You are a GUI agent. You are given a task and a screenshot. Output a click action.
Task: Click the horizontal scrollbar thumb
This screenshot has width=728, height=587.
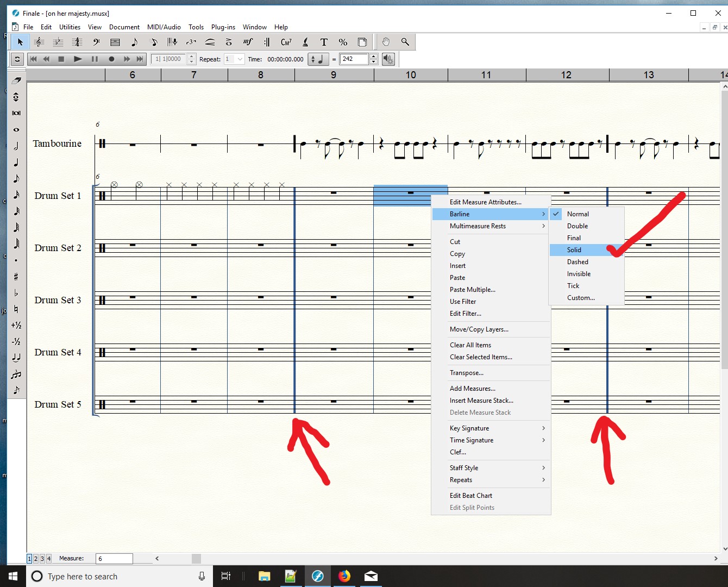point(196,559)
